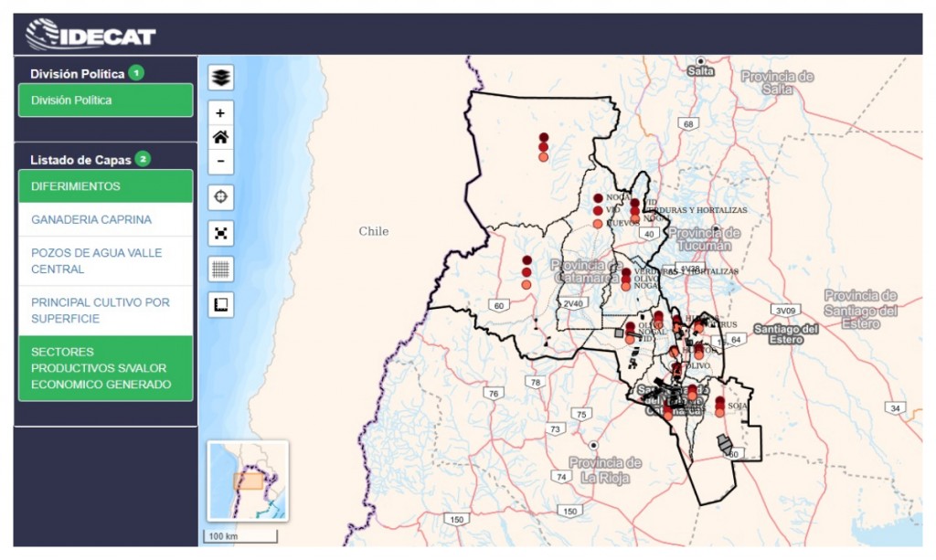
Task: Open the map layers switcher icon
Action: pyautogui.click(x=220, y=78)
